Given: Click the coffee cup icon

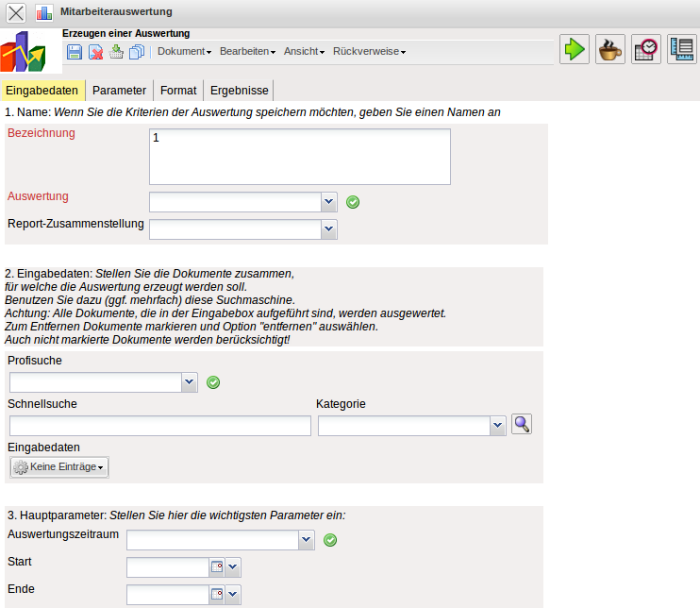Looking at the screenshot, I should (x=610, y=49).
